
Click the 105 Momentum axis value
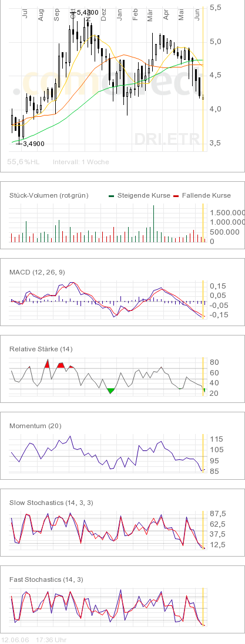[x=216, y=450]
